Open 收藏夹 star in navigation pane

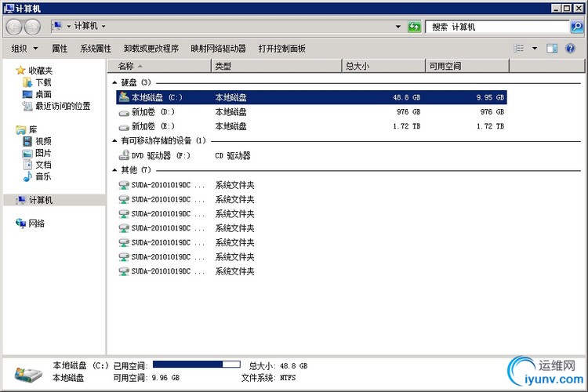(20, 70)
